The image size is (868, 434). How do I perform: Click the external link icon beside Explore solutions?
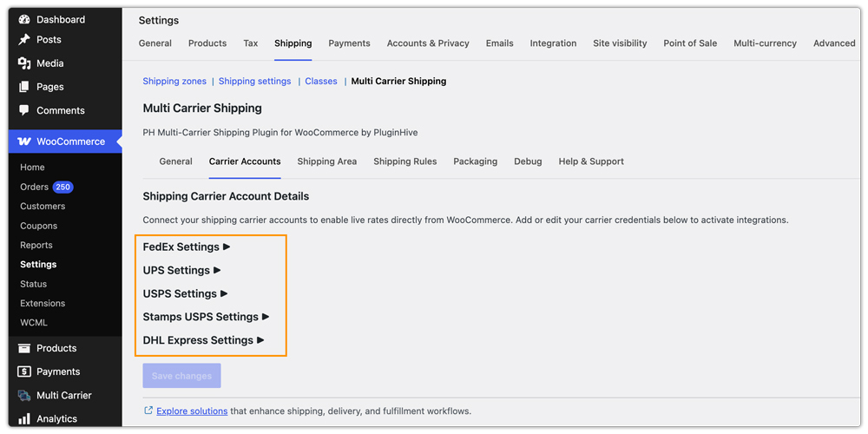148,411
